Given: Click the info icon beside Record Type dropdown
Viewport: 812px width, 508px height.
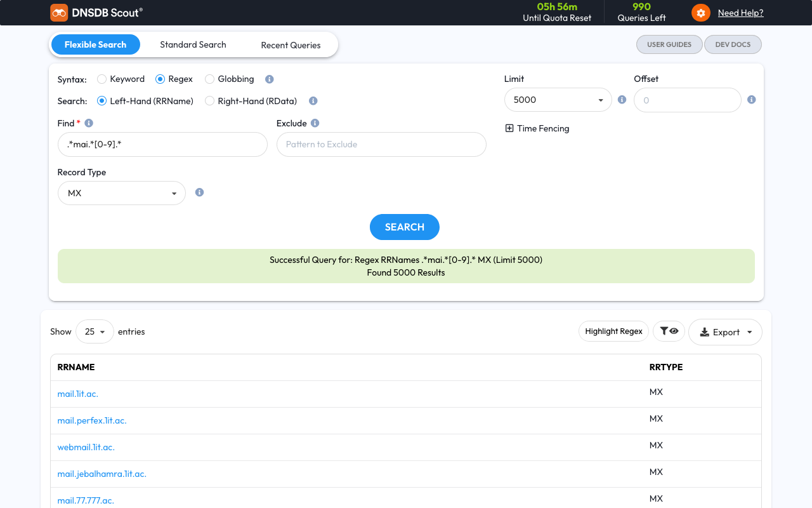Looking at the screenshot, I should tap(199, 192).
